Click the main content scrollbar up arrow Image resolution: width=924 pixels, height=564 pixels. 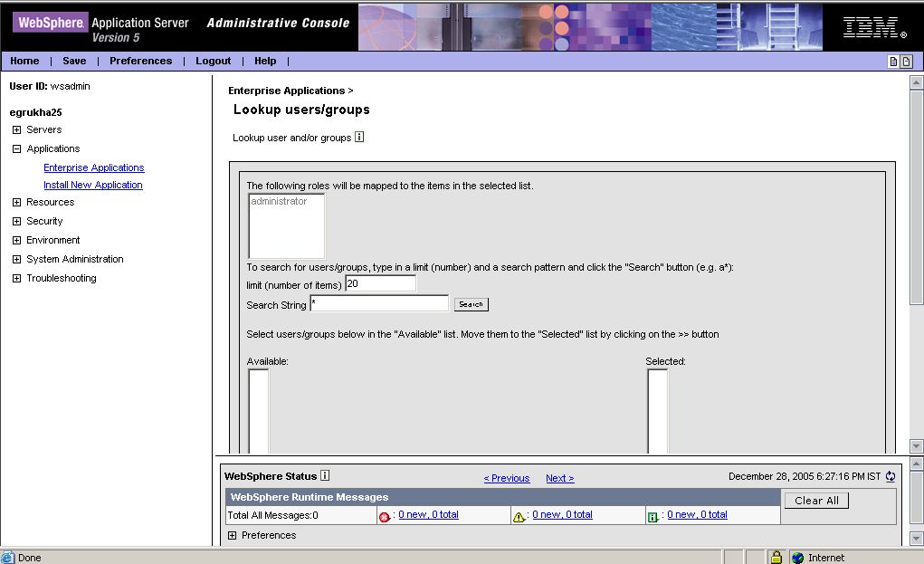click(x=916, y=82)
